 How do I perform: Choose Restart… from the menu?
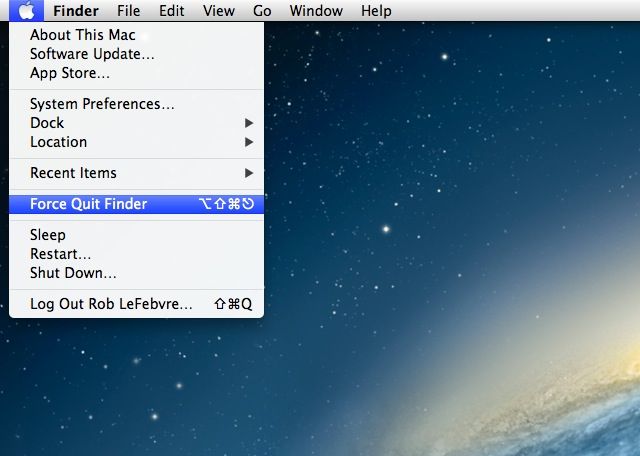coord(61,254)
